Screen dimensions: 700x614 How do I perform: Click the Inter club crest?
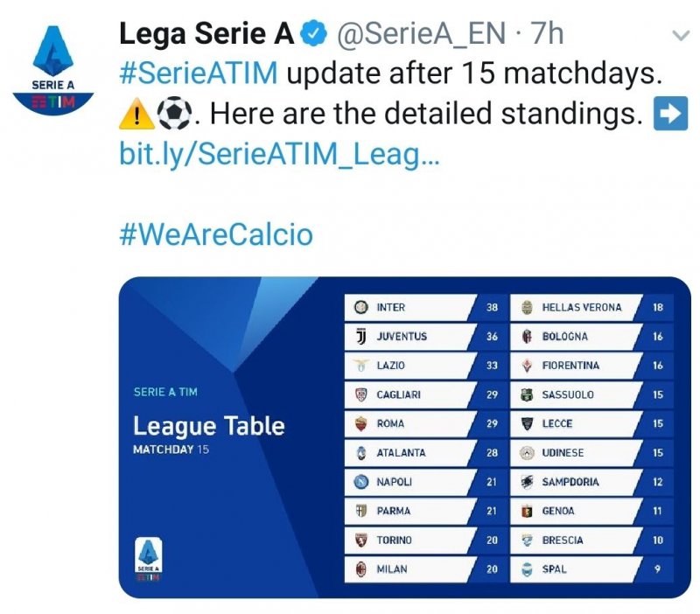click(360, 308)
